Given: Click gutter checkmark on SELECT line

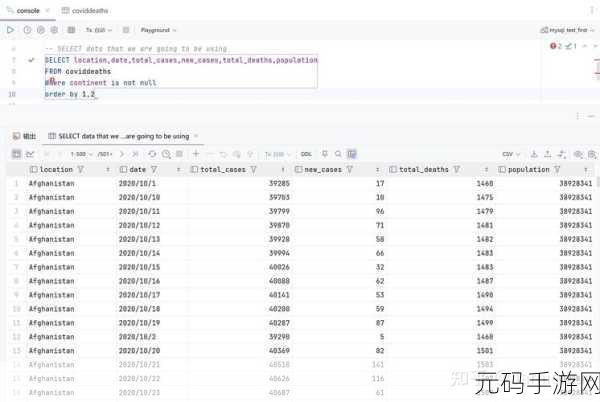Looking at the screenshot, I should 31,60.
